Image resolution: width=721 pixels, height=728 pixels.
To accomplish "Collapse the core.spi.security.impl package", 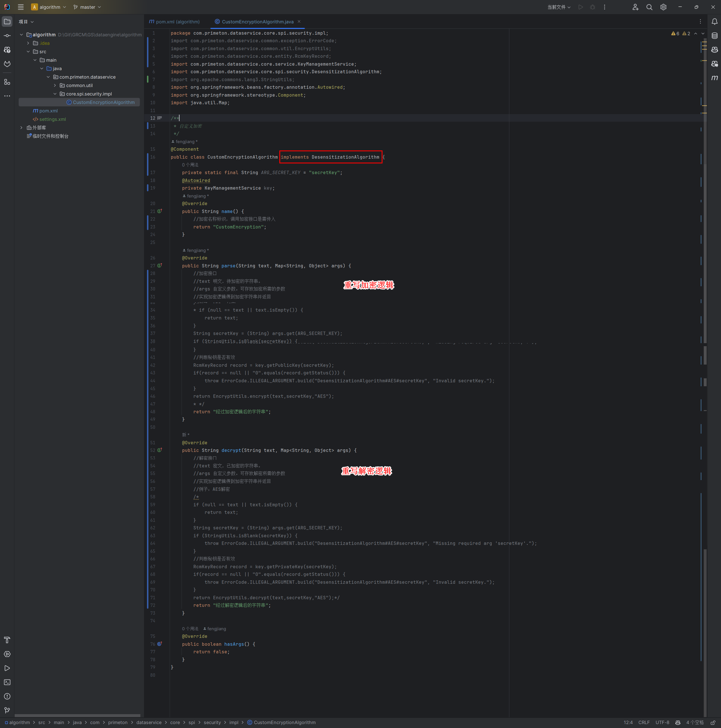I will (55, 94).
